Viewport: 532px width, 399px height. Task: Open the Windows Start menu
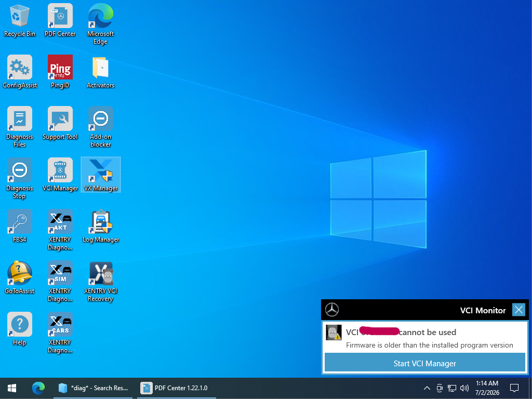click(x=12, y=388)
